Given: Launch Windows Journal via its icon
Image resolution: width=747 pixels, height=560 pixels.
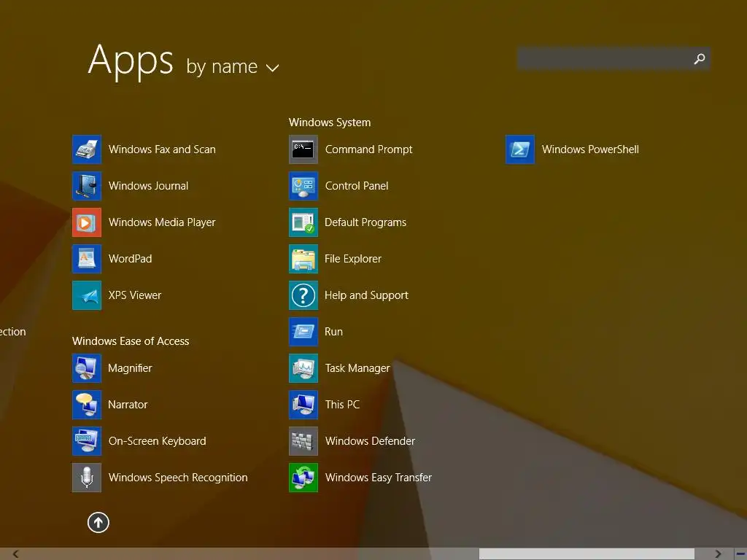Looking at the screenshot, I should 87,186.
